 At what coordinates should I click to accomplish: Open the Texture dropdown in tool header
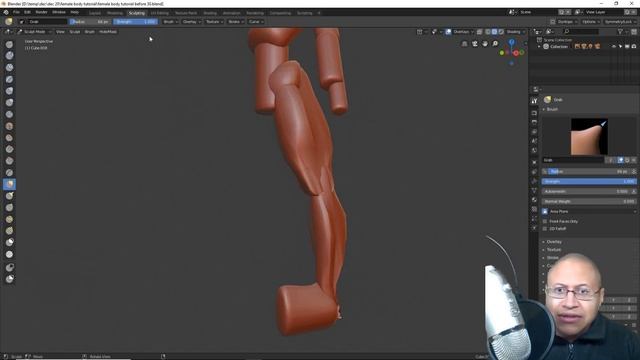click(214, 22)
